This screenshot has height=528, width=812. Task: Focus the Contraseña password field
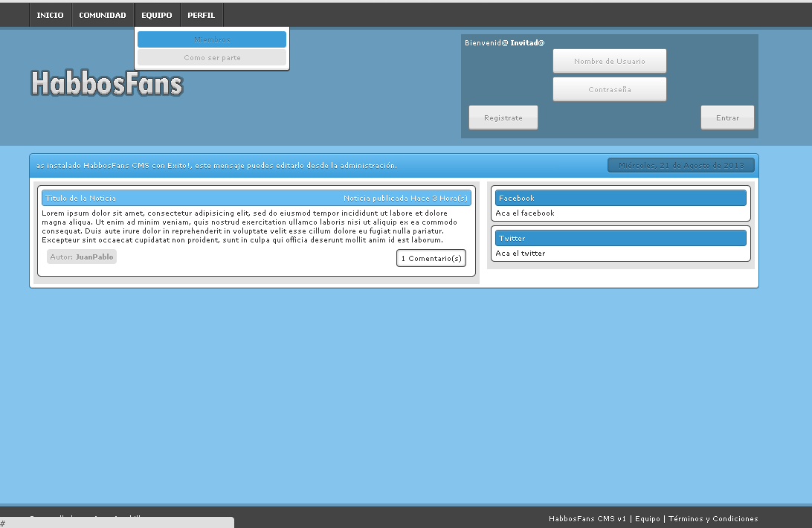click(x=610, y=89)
